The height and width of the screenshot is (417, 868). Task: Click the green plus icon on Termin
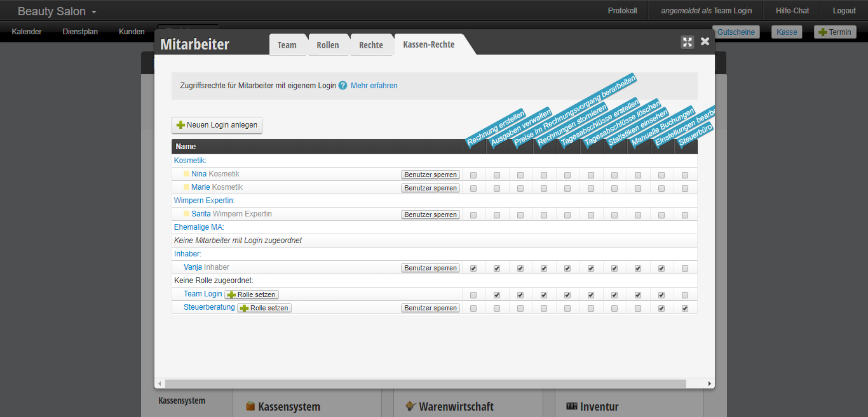pos(822,32)
